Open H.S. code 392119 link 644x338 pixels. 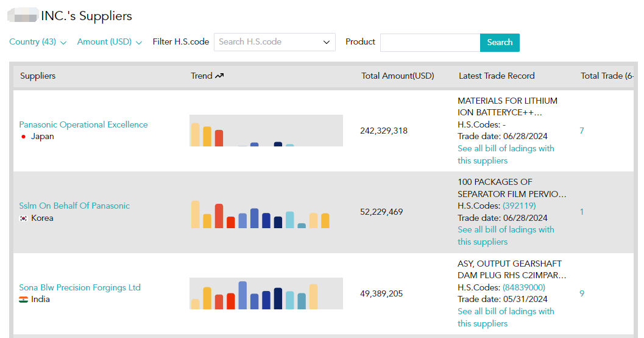click(x=519, y=206)
